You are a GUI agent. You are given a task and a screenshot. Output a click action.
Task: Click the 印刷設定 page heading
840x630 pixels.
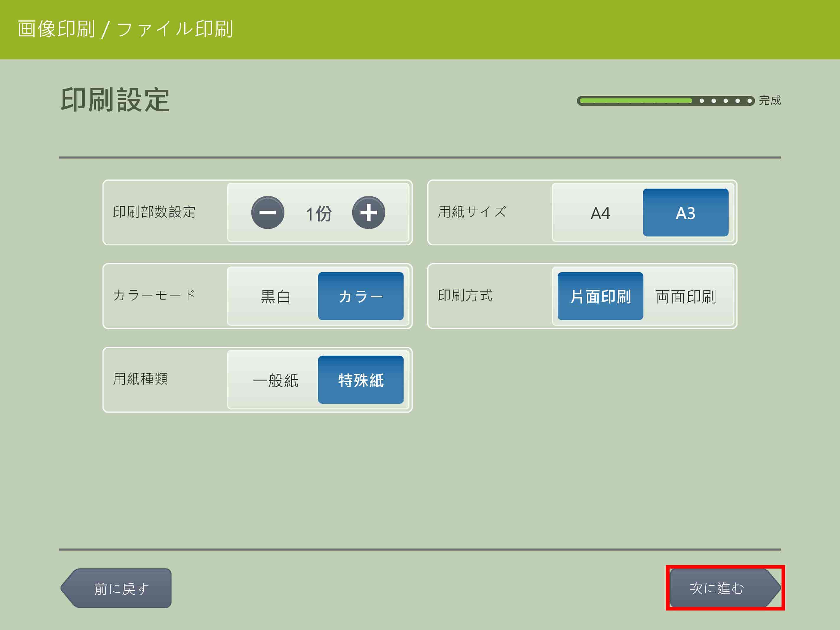[115, 100]
